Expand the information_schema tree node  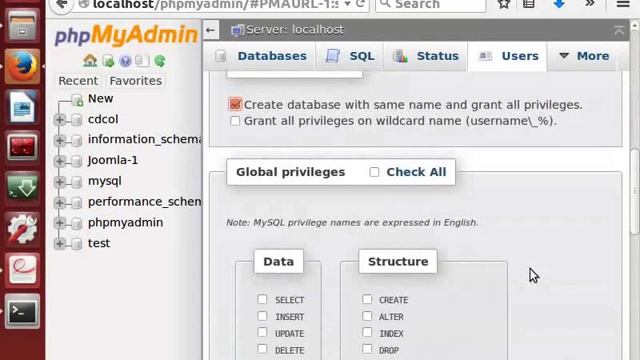60,140
